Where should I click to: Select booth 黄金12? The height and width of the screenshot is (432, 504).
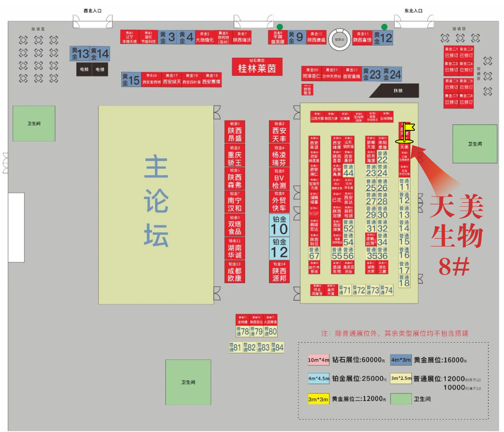coord(383,37)
